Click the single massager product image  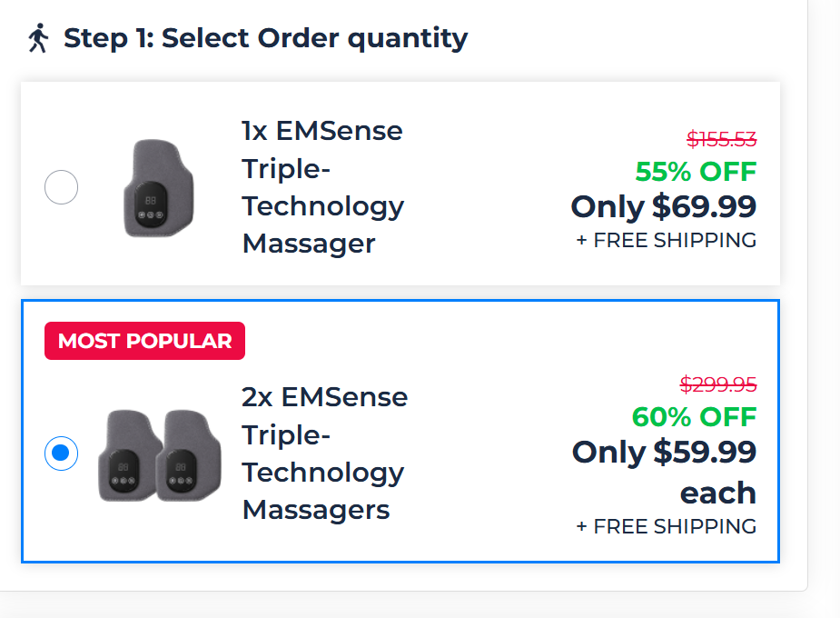158,187
